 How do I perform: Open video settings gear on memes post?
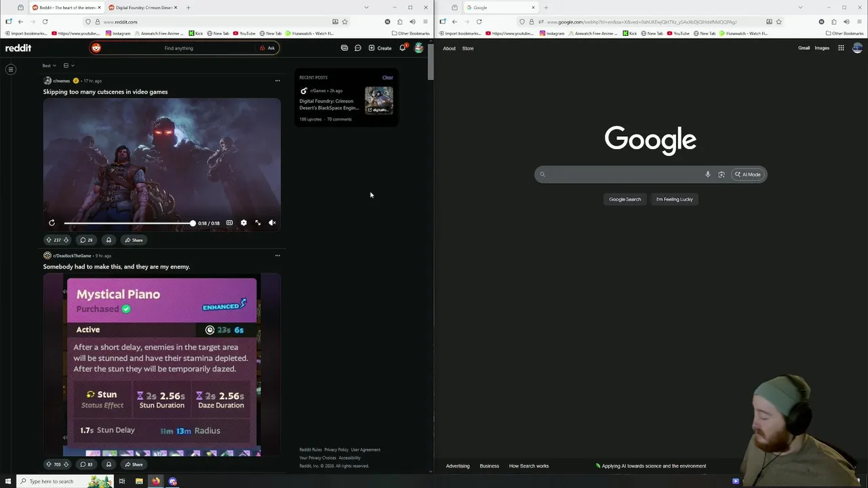pyautogui.click(x=243, y=223)
